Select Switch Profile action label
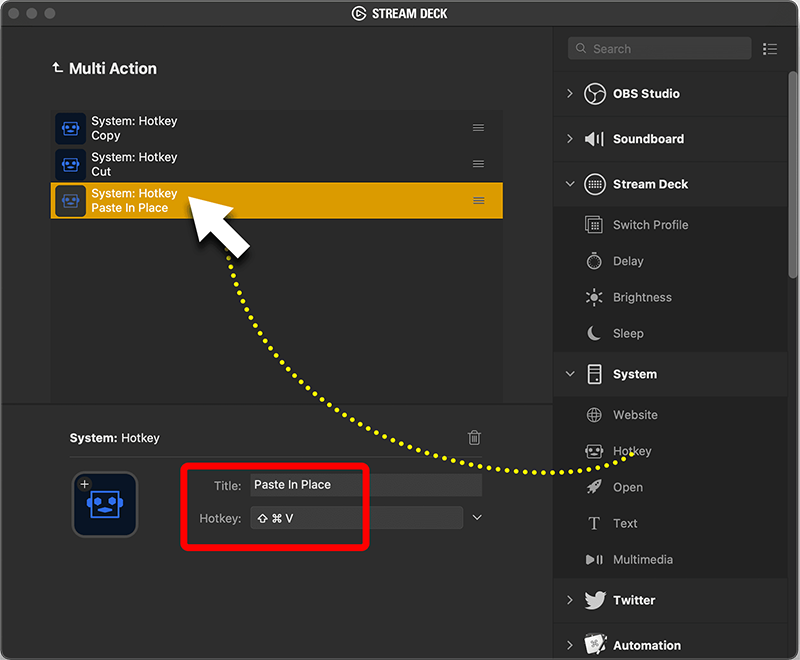This screenshot has width=800, height=660. pos(651,225)
